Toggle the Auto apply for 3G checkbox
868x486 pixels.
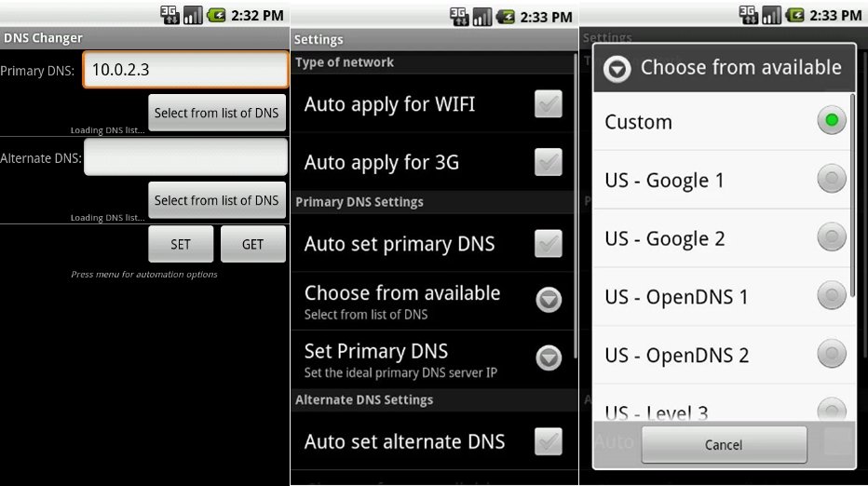(548, 162)
